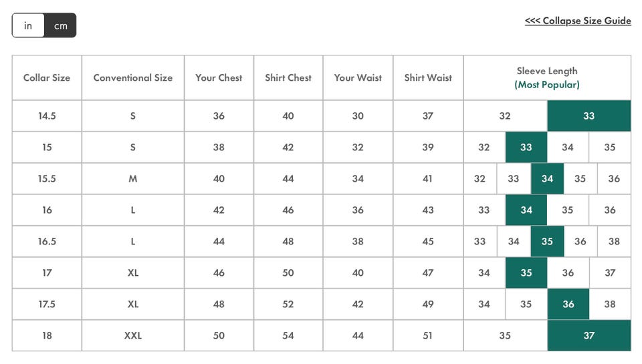This screenshot has height=364, width=642.
Task: Choose highlighted sleeve 34 for collar 15.5
Action: point(547,179)
